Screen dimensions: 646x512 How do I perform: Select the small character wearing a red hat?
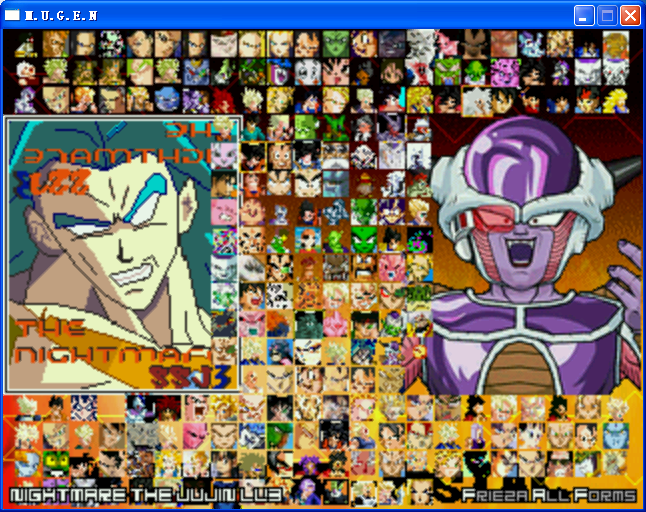pos(363,184)
